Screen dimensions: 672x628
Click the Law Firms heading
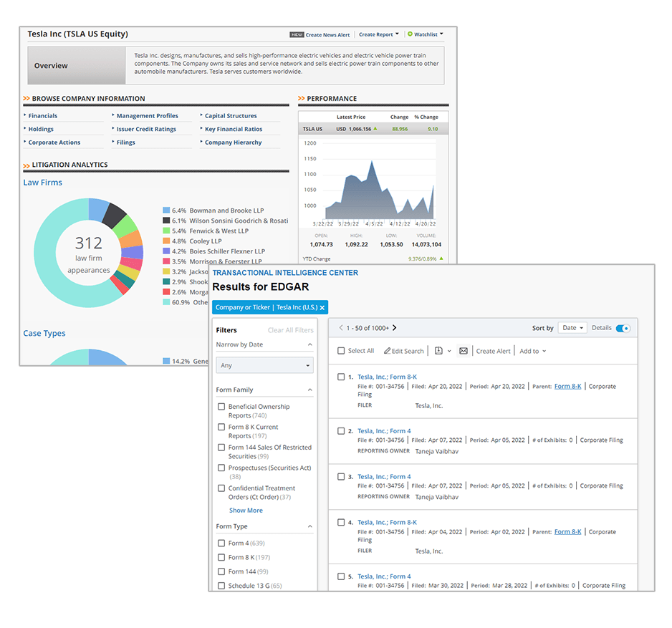tap(43, 183)
